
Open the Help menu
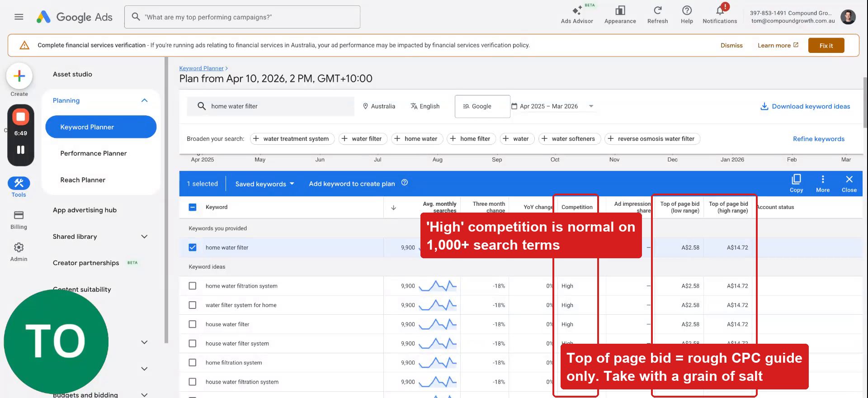(x=687, y=14)
